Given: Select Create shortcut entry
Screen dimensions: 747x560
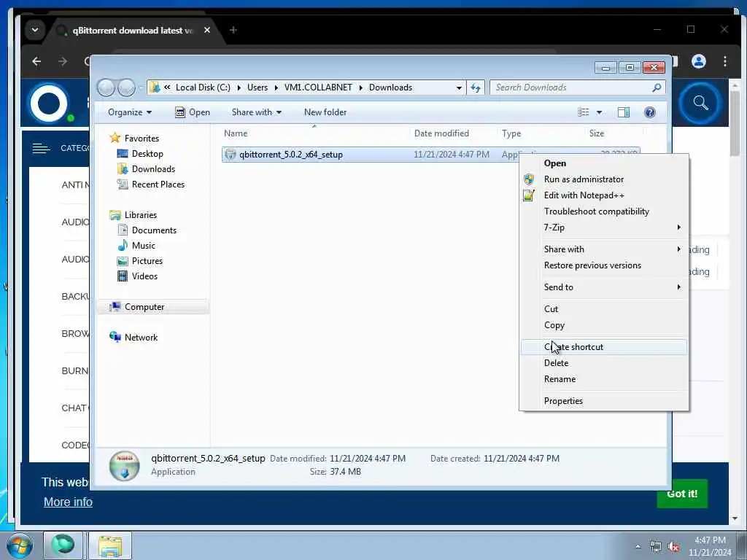Looking at the screenshot, I should pos(603,347).
